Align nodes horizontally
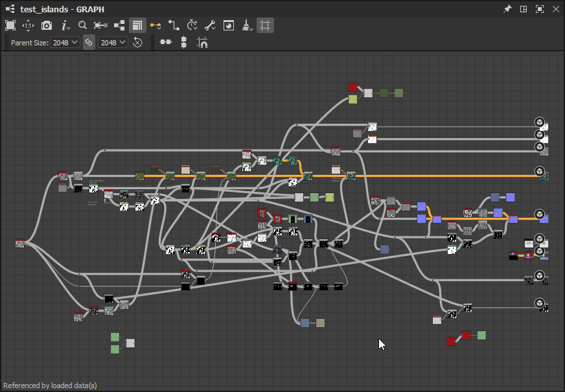 pos(166,42)
